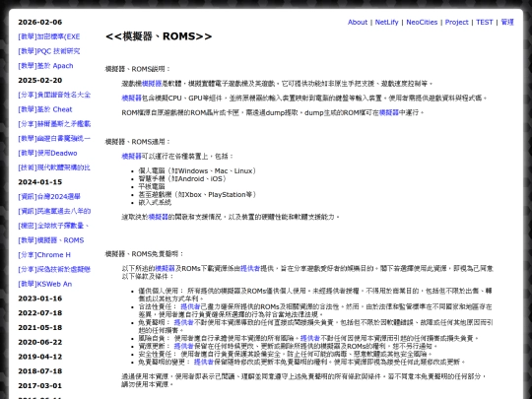Click the 模擬器 link in the dump ROM sentence

point(388,112)
